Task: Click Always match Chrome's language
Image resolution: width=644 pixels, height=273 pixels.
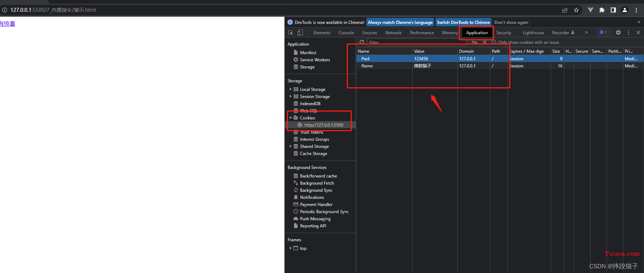Action: 400,22
